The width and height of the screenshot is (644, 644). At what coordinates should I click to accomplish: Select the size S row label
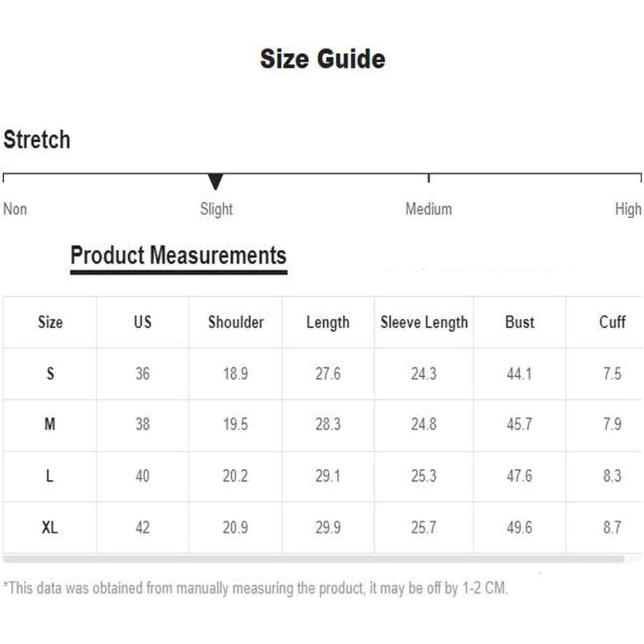point(50,374)
